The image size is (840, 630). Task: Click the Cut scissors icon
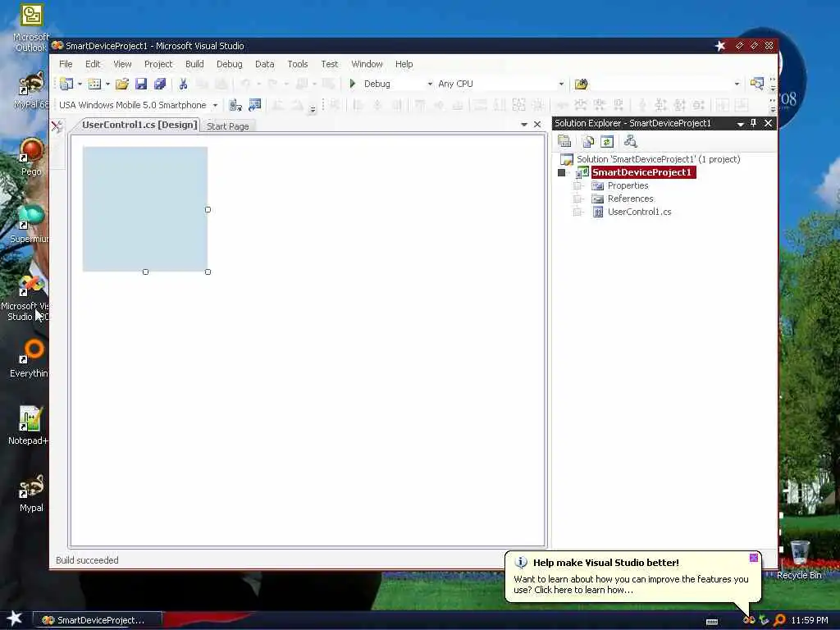pyautogui.click(x=183, y=84)
